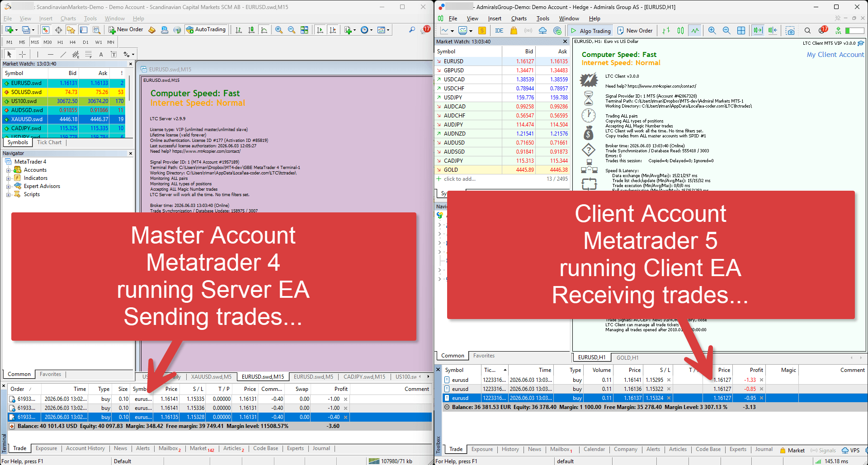Zoom in the MT5 chart
868x465 pixels.
pos(712,31)
